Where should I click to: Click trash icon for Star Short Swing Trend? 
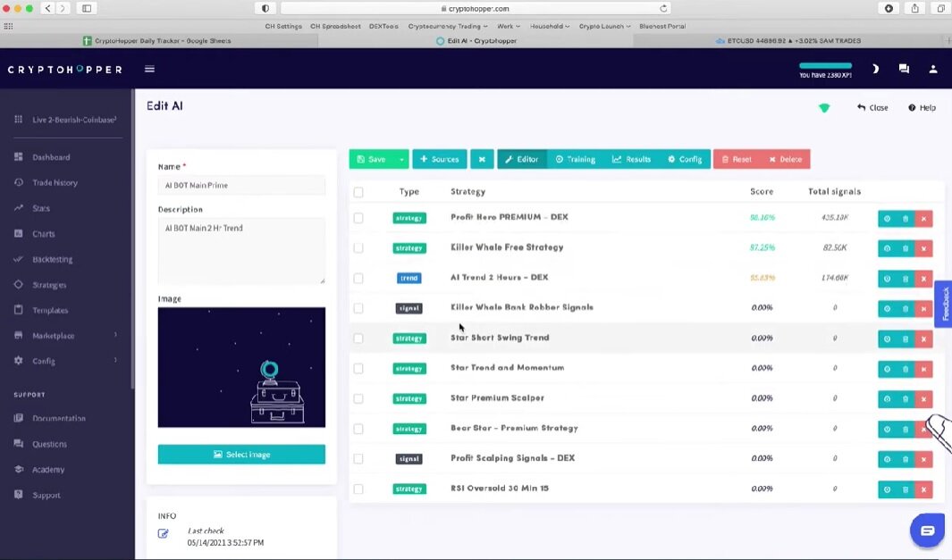tap(906, 339)
